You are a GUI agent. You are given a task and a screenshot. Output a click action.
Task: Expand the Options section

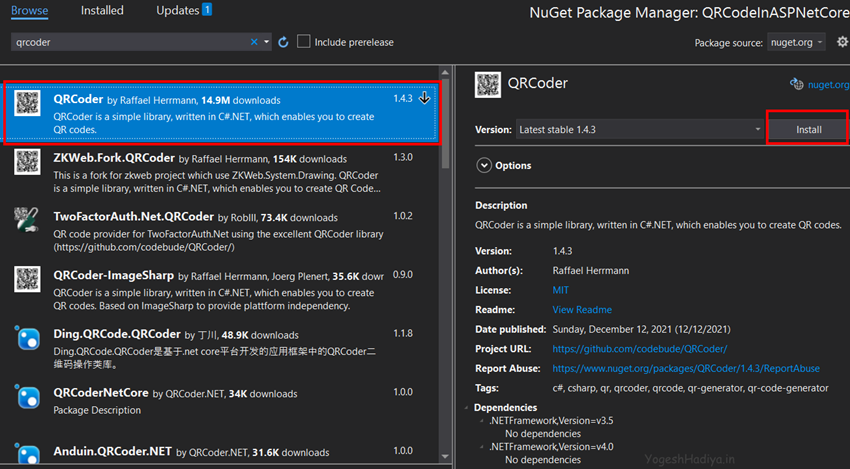(484, 165)
